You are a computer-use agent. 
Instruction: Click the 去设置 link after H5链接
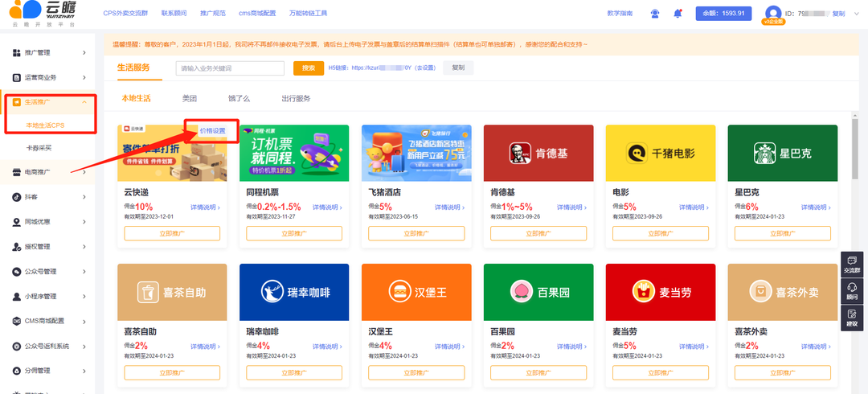pos(426,68)
